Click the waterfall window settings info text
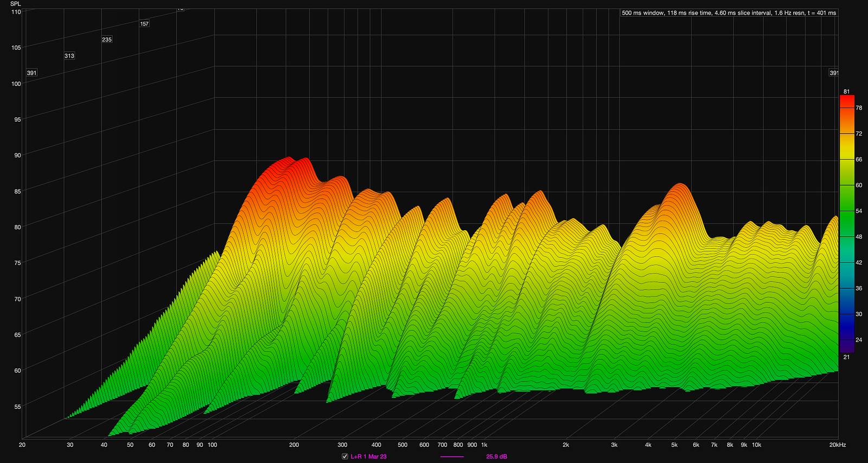Image resolution: width=868 pixels, height=463 pixels. click(x=729, y=12)
